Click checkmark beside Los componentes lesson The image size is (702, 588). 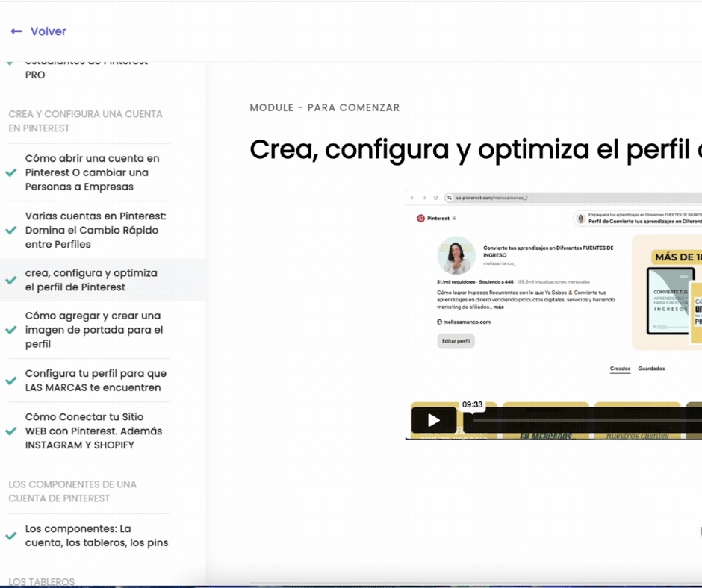click(x=11, y=536)
